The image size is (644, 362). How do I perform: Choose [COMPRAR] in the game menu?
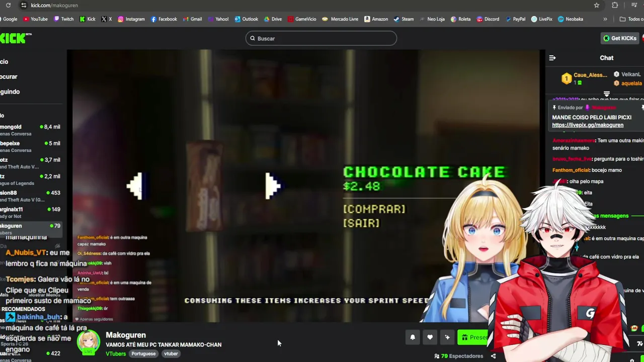374,209
